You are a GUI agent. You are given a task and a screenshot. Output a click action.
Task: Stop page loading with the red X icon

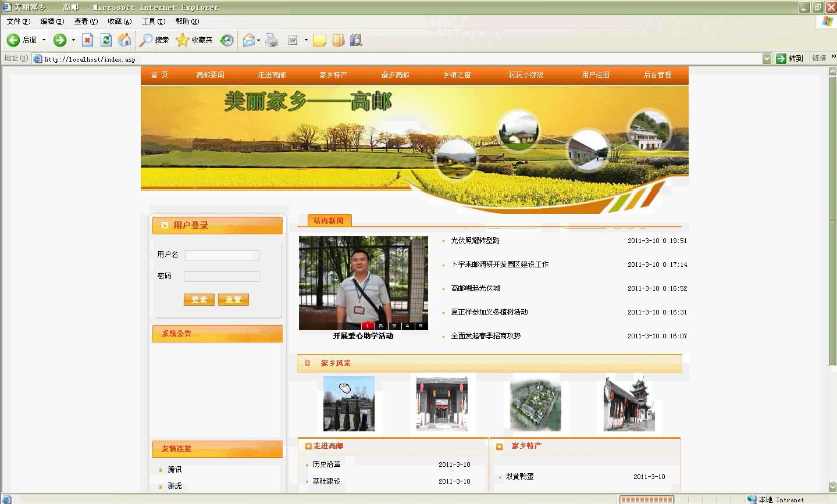tap(87, 40)
